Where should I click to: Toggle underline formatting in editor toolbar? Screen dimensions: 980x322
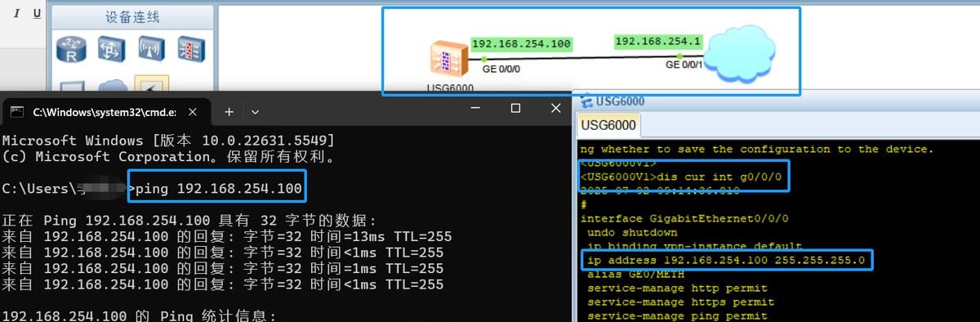coord(37,14)
